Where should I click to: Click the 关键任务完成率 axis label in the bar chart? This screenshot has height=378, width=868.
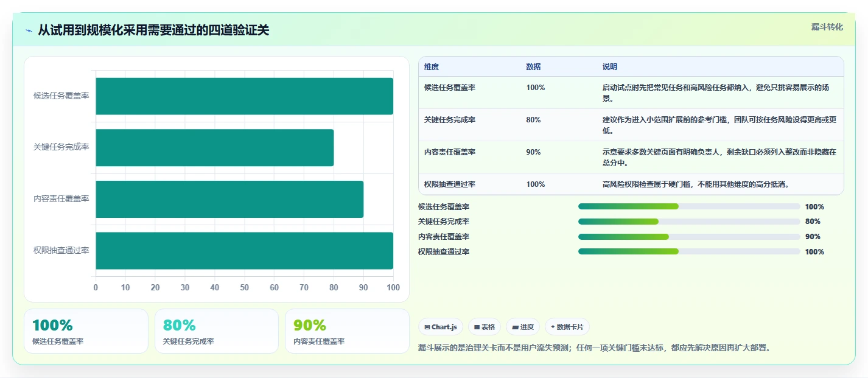click(x=61, y=147)
